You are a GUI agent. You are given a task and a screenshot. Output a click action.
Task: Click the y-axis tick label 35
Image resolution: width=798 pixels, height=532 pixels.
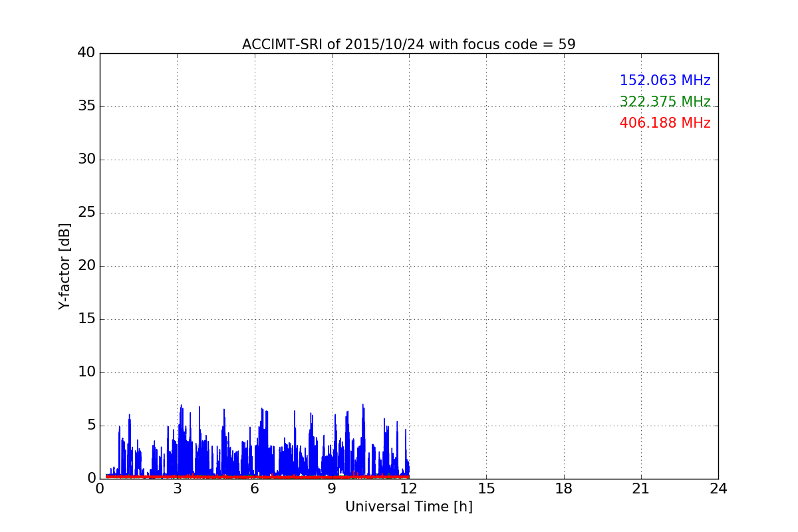(x=86, y=106)
